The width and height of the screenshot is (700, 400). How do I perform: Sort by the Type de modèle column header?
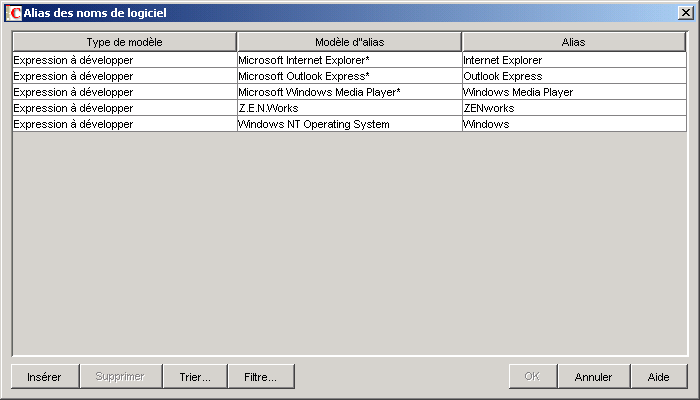pos(124,42)
